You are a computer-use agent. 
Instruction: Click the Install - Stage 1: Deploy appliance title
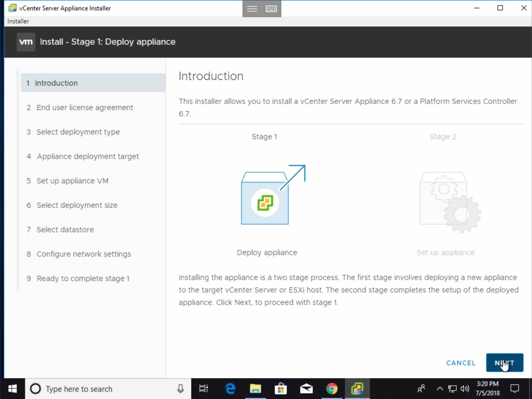tap(108, 42)
